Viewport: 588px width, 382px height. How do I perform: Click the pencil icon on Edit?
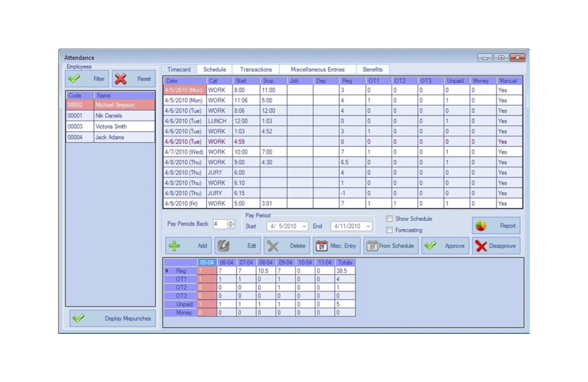pyautogui.click(x=223, y=246)
